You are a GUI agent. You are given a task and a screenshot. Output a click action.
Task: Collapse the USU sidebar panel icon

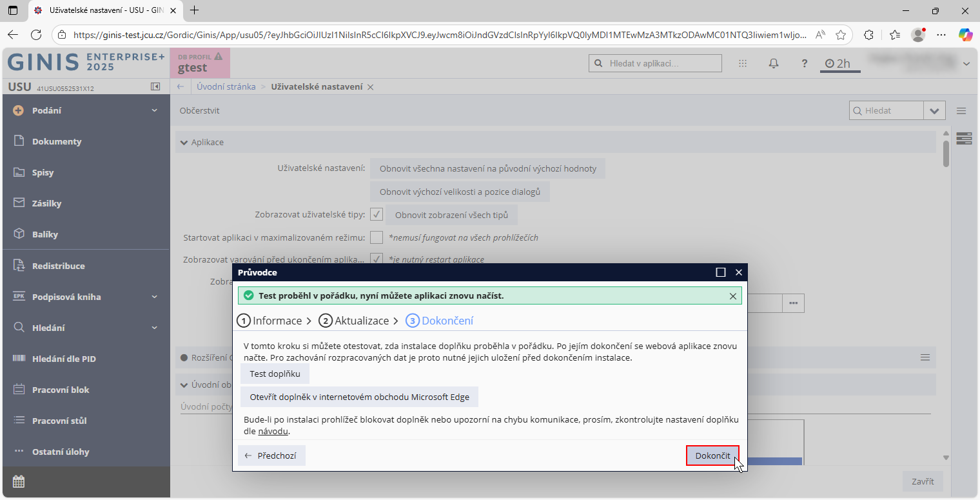[155, 86]
